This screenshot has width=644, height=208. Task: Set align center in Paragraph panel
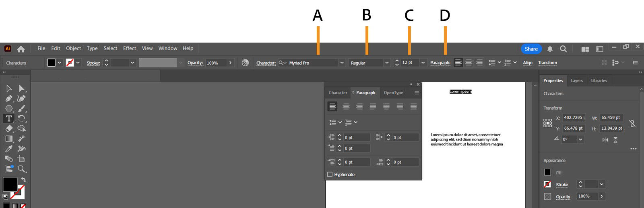pos(346,106)
